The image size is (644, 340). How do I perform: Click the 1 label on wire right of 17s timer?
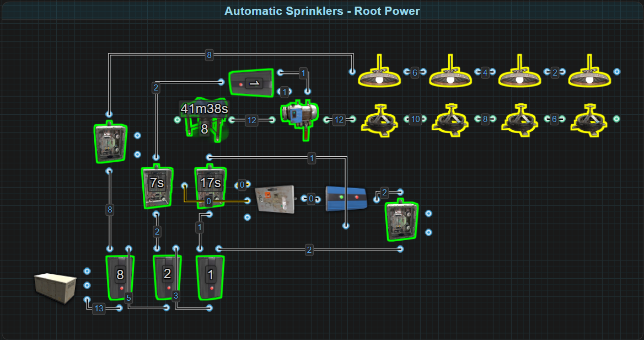pos(312,158)
